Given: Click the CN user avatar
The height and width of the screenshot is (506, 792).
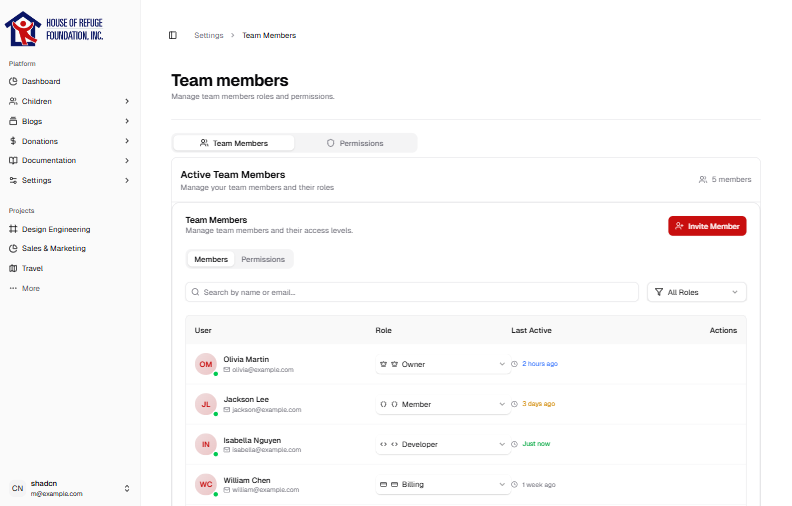Looking at the screenshot, I should click(x=17, y=488).
